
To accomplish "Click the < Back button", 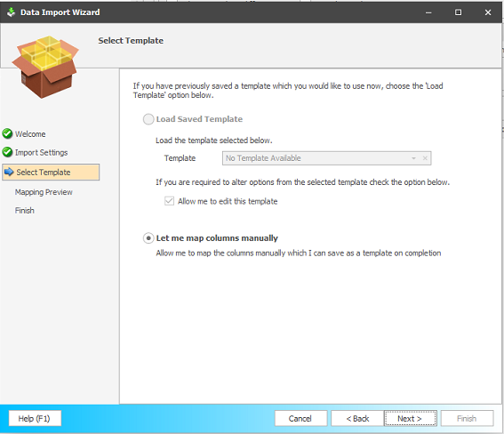I will (x=357, y=418).
